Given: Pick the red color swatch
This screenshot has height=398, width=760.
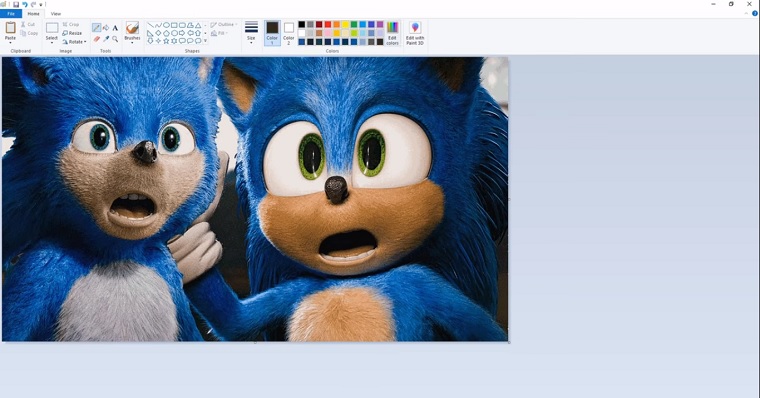Looking at the screenshot, I should [328, 24].
